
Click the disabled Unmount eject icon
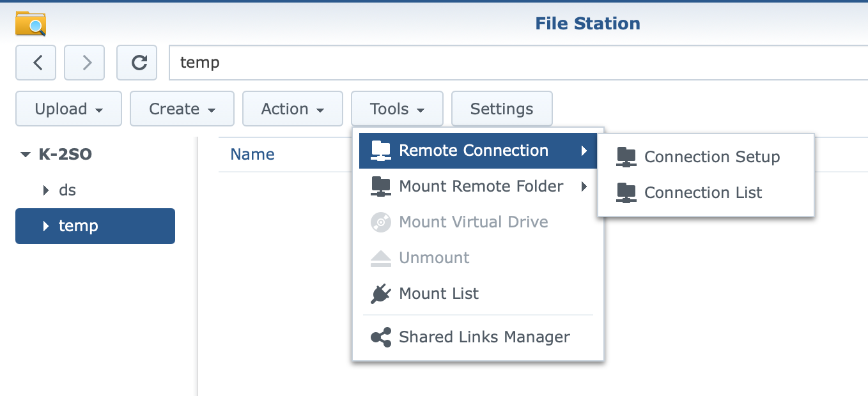tap(381, 258)
